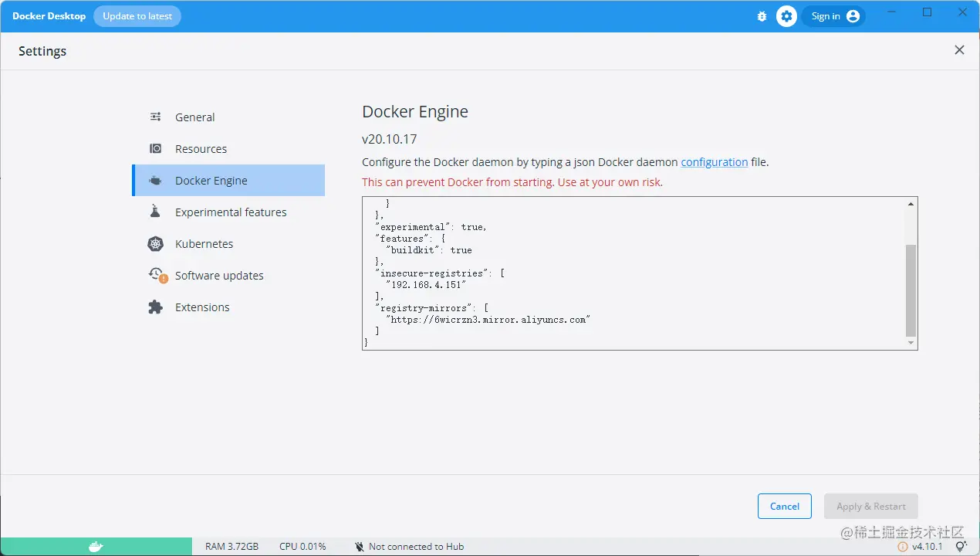The image size is (980, 556).
Task: Click the Not connected to Hub icon
Action: click(360, 547)
